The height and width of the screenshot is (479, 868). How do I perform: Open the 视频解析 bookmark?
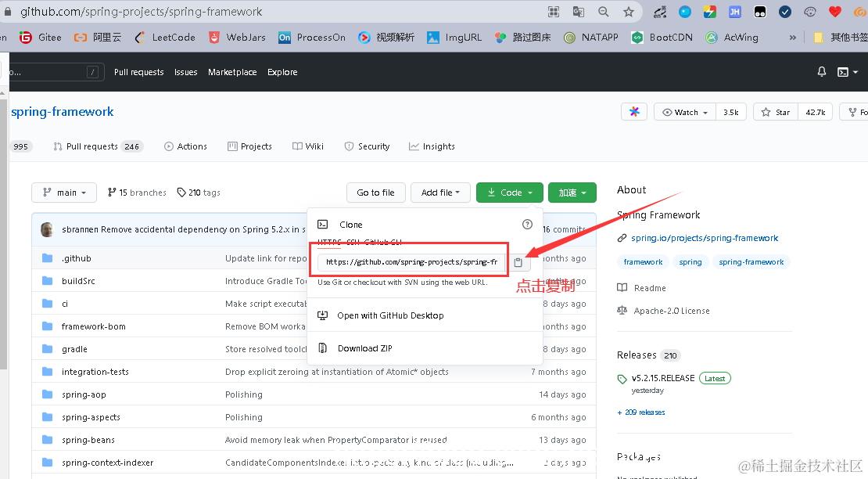click(x=386, y=37)
